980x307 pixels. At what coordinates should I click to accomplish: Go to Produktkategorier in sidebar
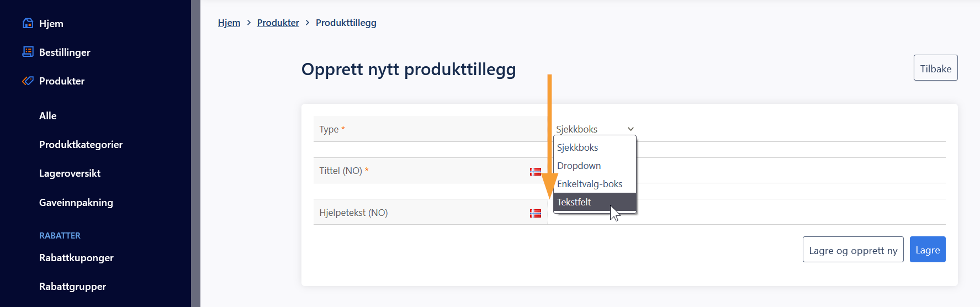81,145
